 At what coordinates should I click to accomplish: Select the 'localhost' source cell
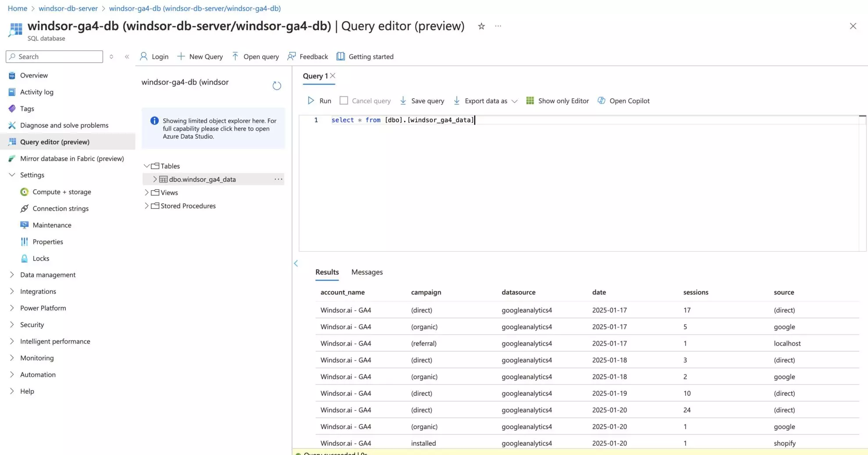pos(787,343)
